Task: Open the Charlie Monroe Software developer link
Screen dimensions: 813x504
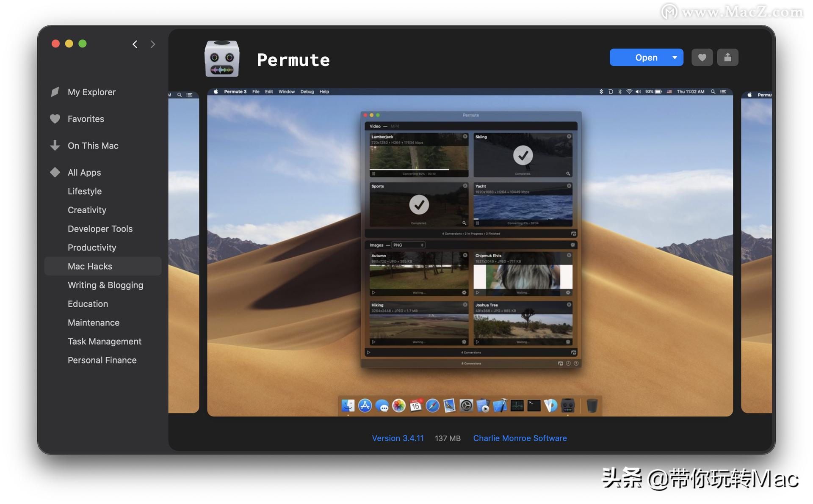Action: coord(520,438)
